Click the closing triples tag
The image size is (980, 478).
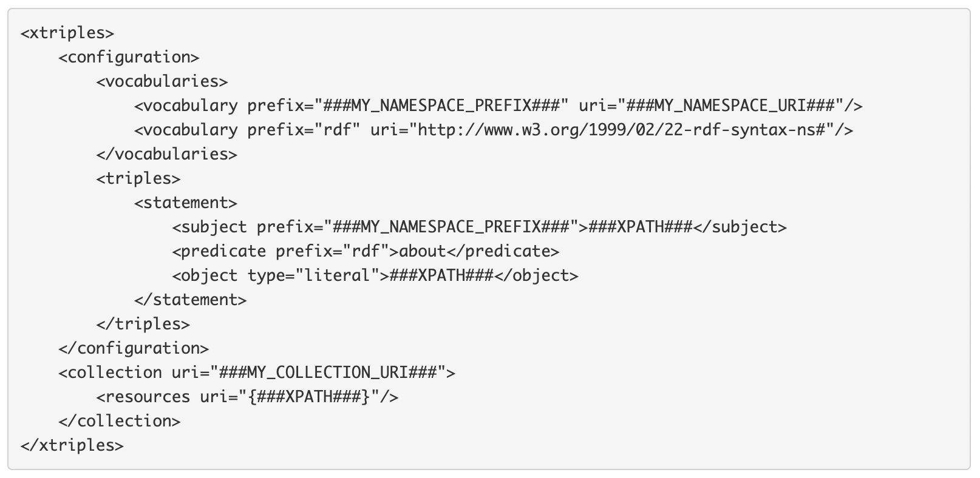[143, 324]
